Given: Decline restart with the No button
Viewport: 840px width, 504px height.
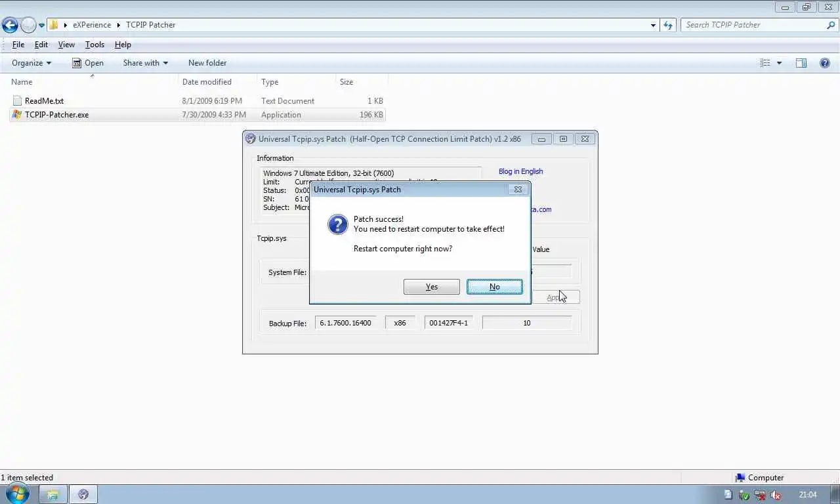Looking at the screenshot, I should tap(494, 287).
